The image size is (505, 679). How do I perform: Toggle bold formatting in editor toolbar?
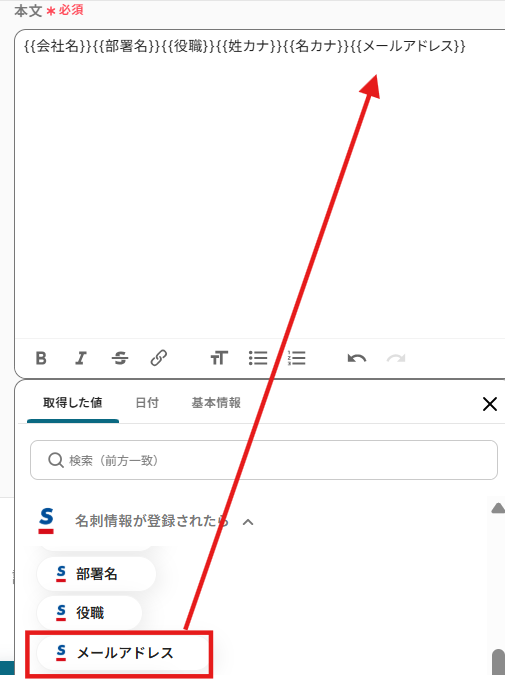point(41,358)
